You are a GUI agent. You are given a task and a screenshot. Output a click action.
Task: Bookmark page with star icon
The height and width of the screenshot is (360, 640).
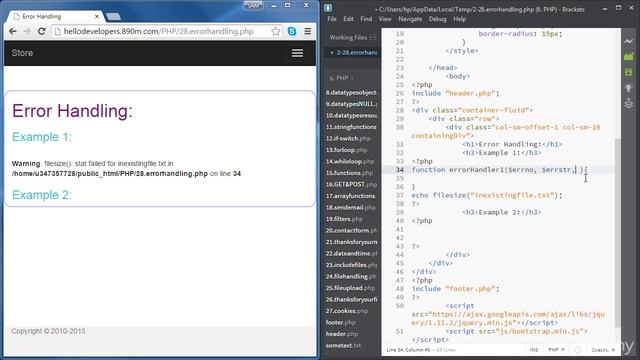point(276,31)
